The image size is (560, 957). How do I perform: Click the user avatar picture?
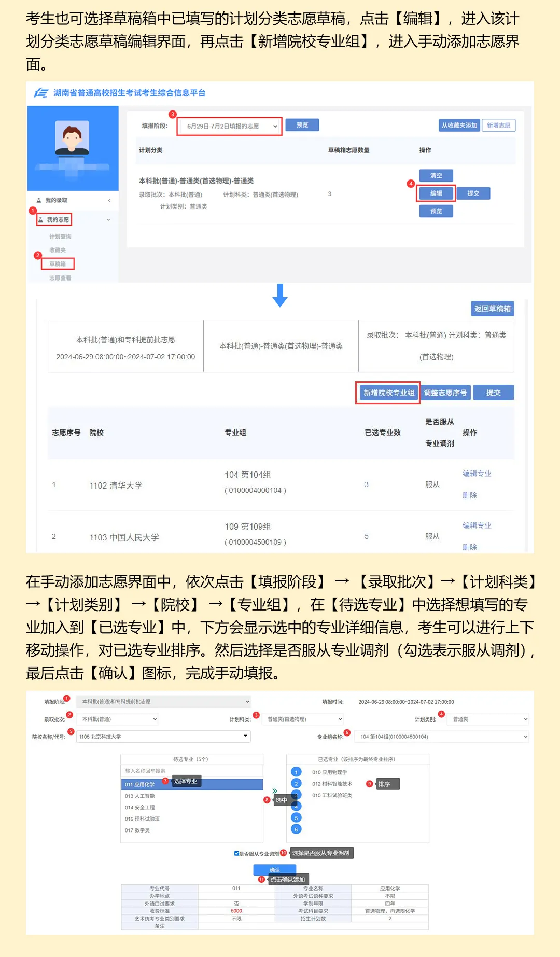(72, 137)
